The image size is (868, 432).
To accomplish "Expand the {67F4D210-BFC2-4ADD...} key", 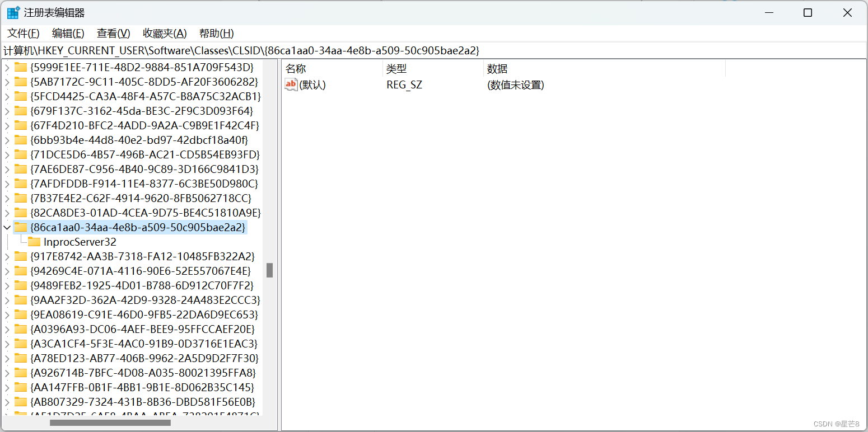I will [7, 125].
